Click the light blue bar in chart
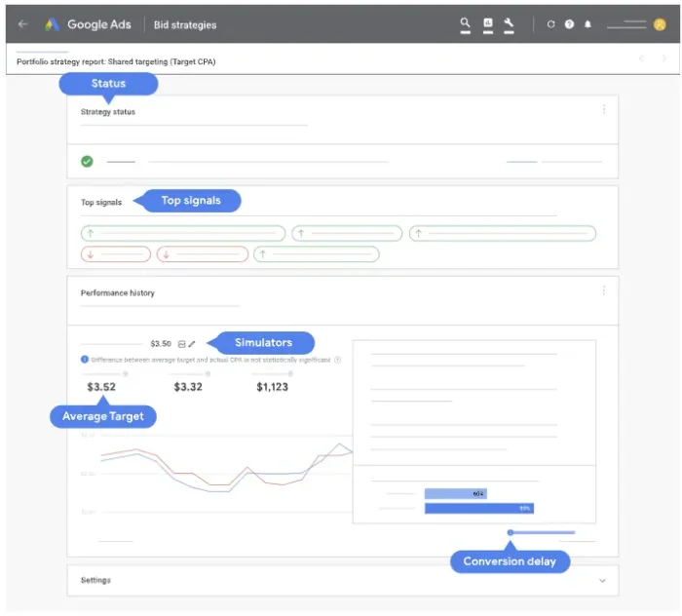 pos(455,493)
